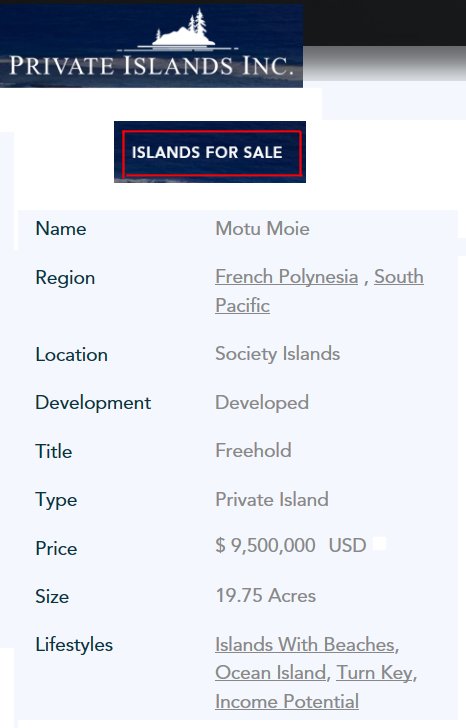Click the Developed status value
This screenshot has height=728, width=466.
[262, 403]
